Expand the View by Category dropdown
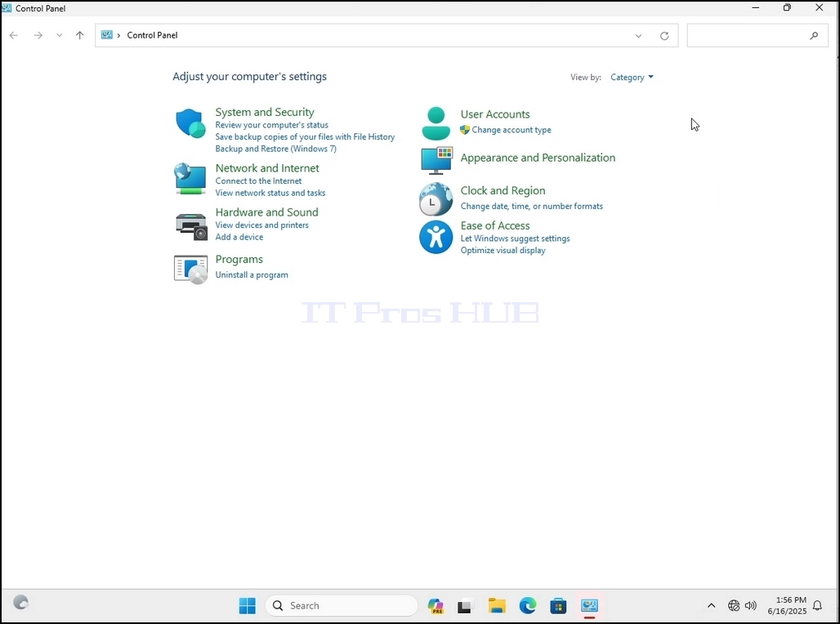Viewport: 840px width, 624px height. click(632, 77)
